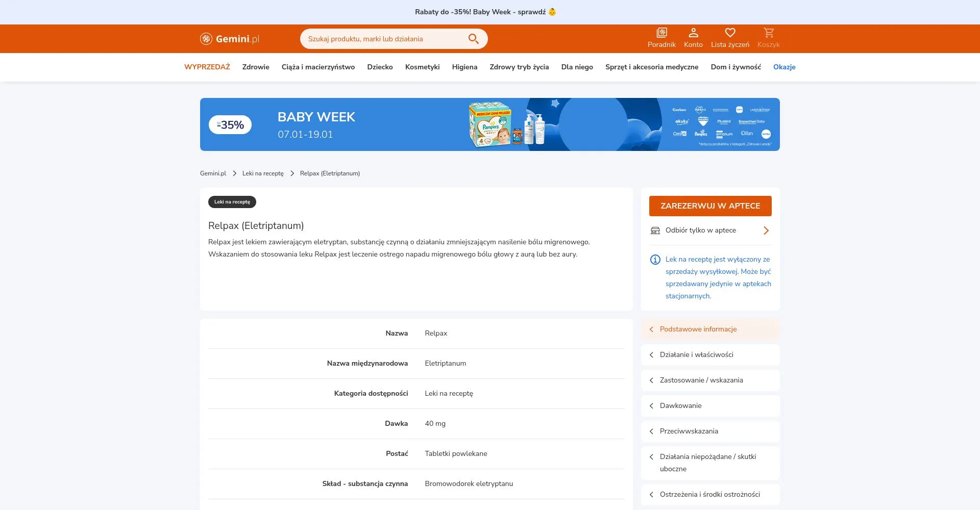Jump to Podstawowe informacje section
This screenshot has width=980, height=510.
click(x=710, y=329)
